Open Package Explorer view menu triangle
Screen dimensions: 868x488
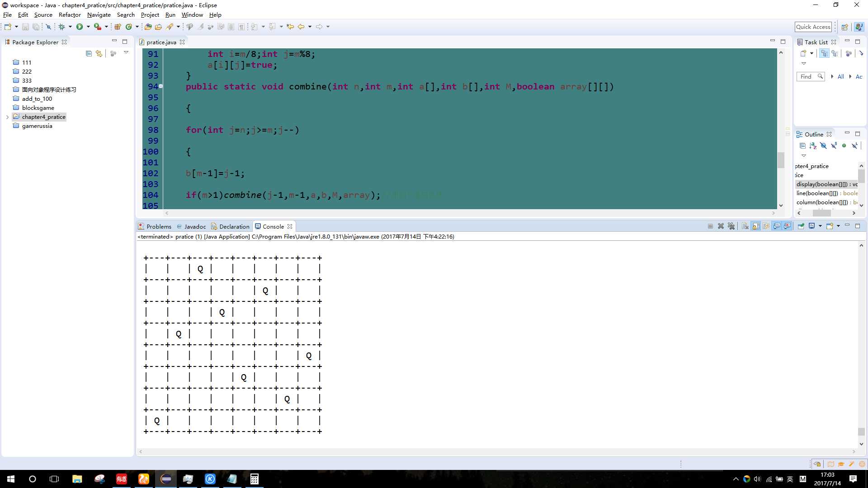pos(126,53)
